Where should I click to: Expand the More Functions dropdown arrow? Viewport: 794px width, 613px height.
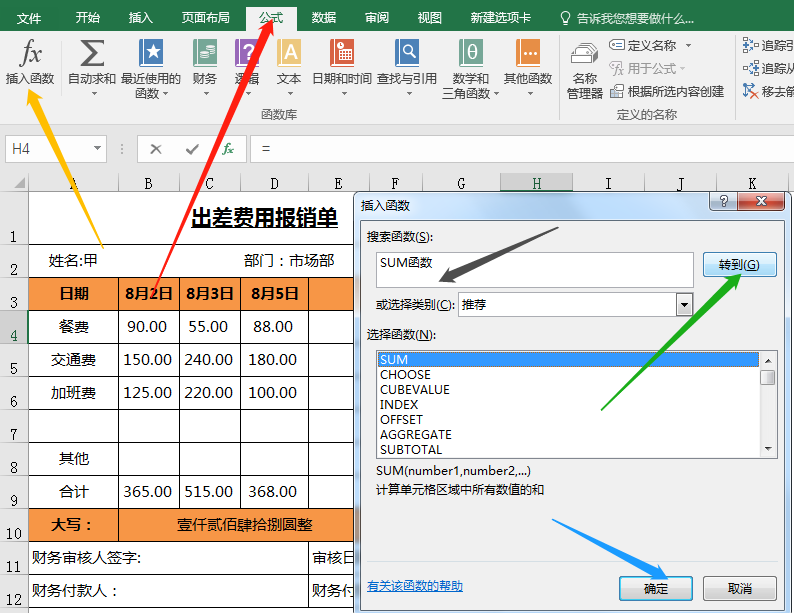tap(530, 94)
